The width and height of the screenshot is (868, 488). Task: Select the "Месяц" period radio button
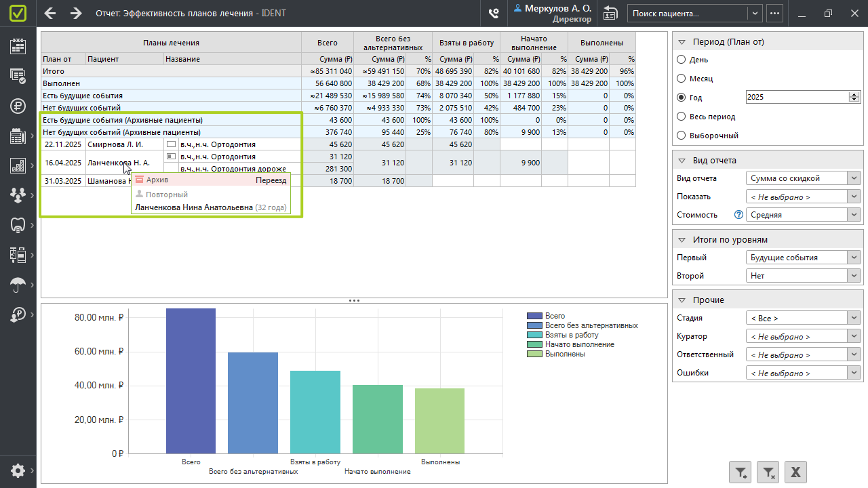click(x=682, y=79)
